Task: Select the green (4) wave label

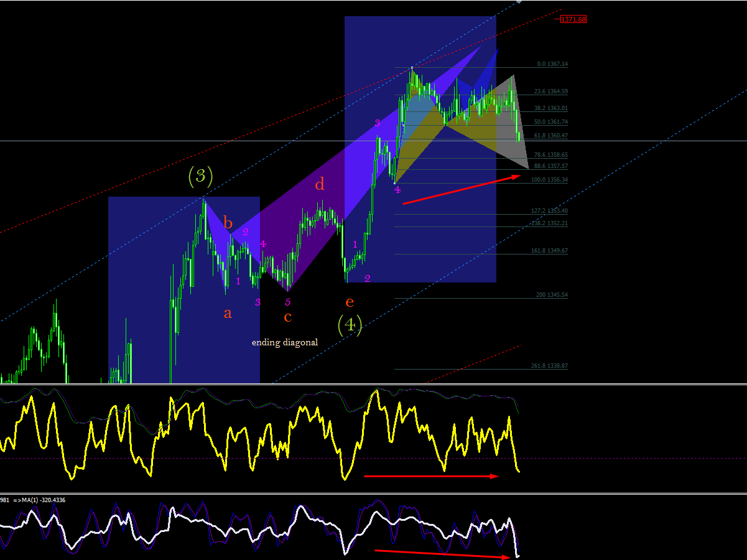Action: (350, 325)
